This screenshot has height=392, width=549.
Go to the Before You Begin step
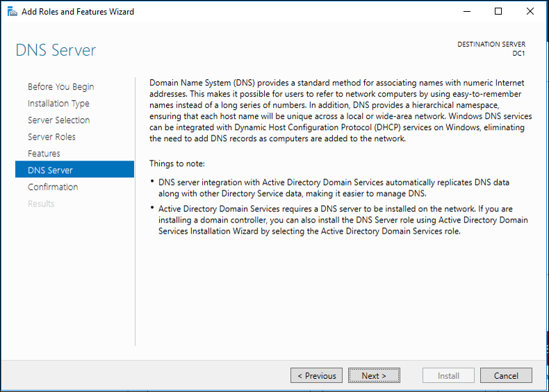coord(60,87)
